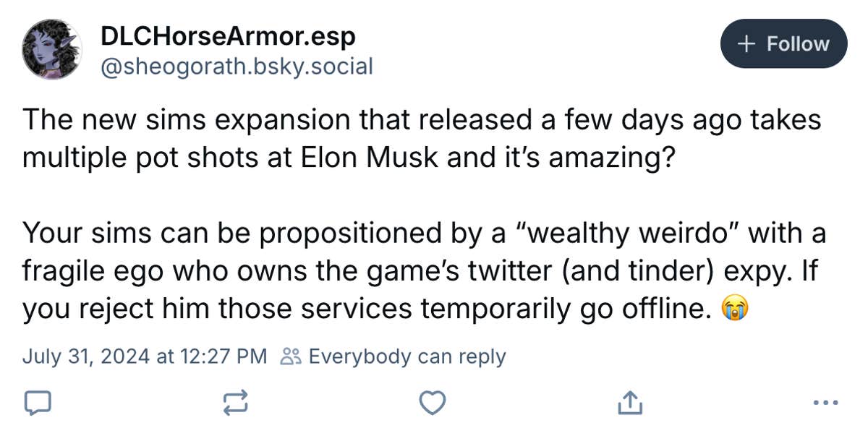Screen dimensions: 868x436
Task: Click the plus icon inside the Follow button
Action: tap(746, 44)
